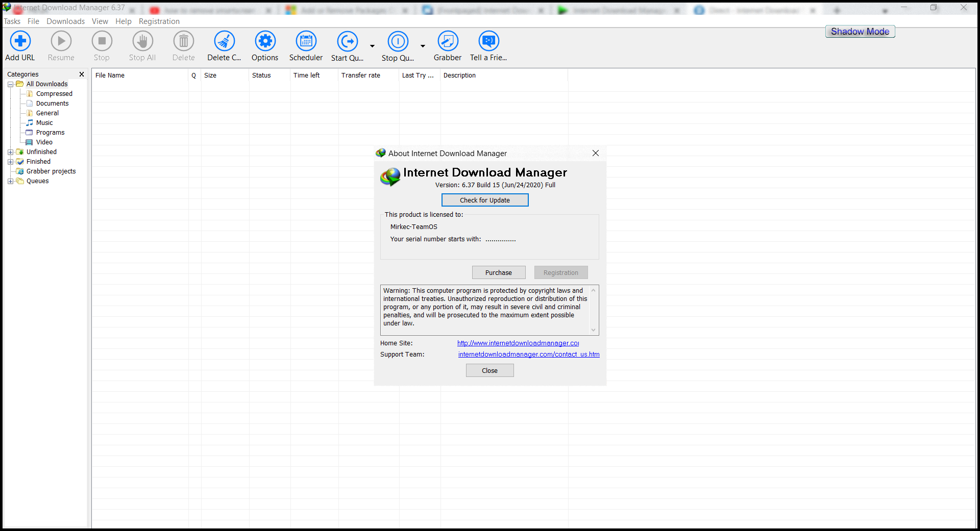
Task: Close About dialog with X
Action: point(596,153)
